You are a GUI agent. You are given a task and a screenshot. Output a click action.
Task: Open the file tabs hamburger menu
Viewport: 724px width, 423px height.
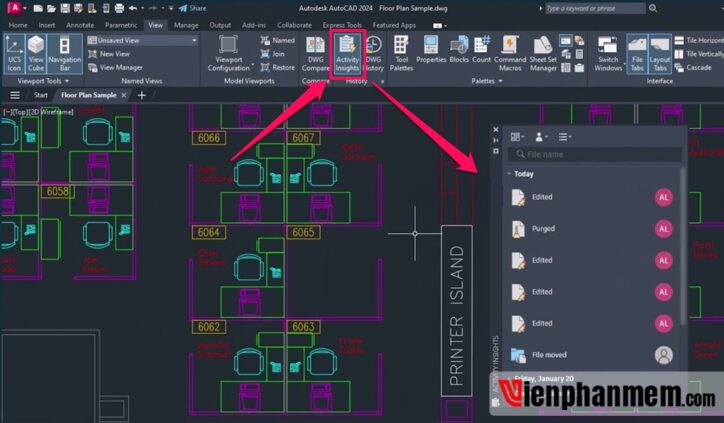15,95
